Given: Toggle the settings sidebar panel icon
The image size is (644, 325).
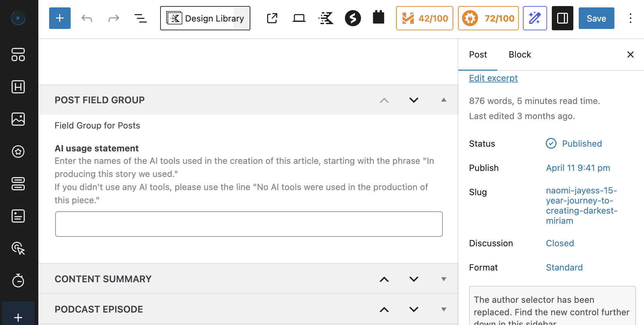Looking at the screenshot, I should pyautogui.click(x=562, y=18).
